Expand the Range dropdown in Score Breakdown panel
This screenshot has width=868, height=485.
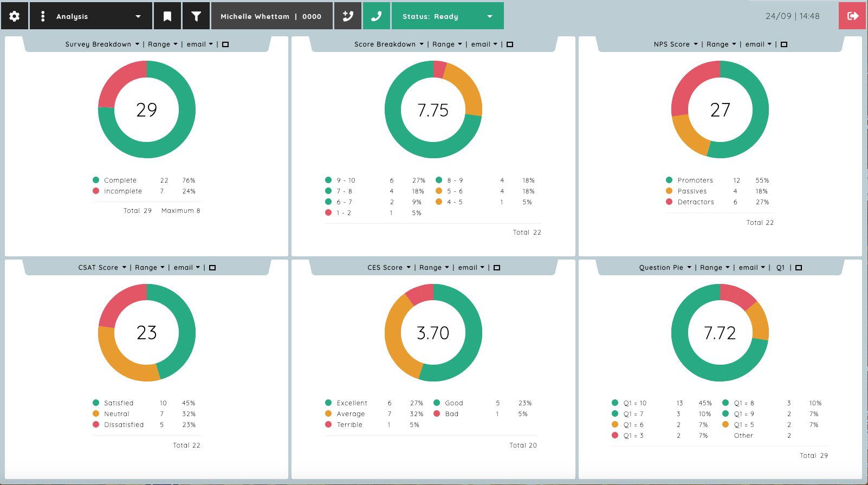[447, 44]
